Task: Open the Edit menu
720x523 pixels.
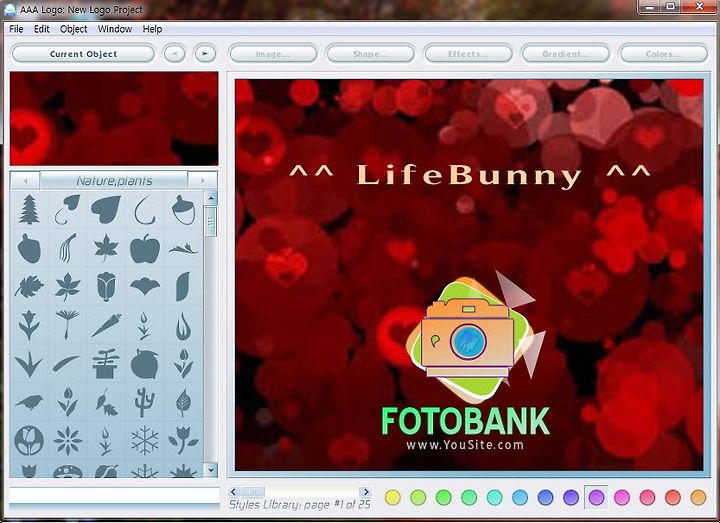Action: click(41, 29)
